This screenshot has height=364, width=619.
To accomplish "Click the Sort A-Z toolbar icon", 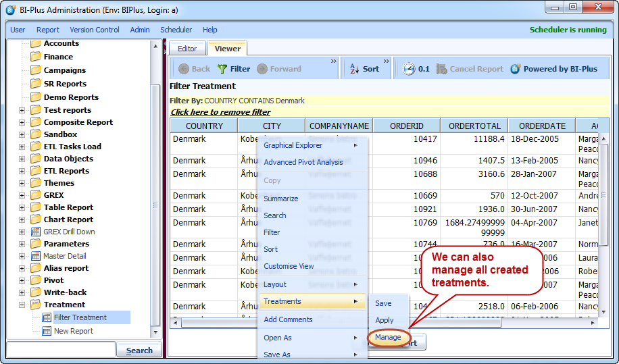I will 354,69.
